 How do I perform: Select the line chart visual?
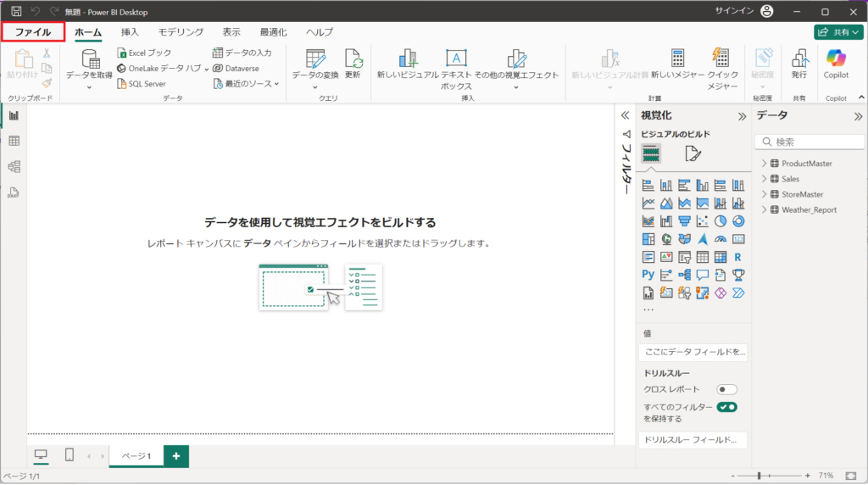648,203
